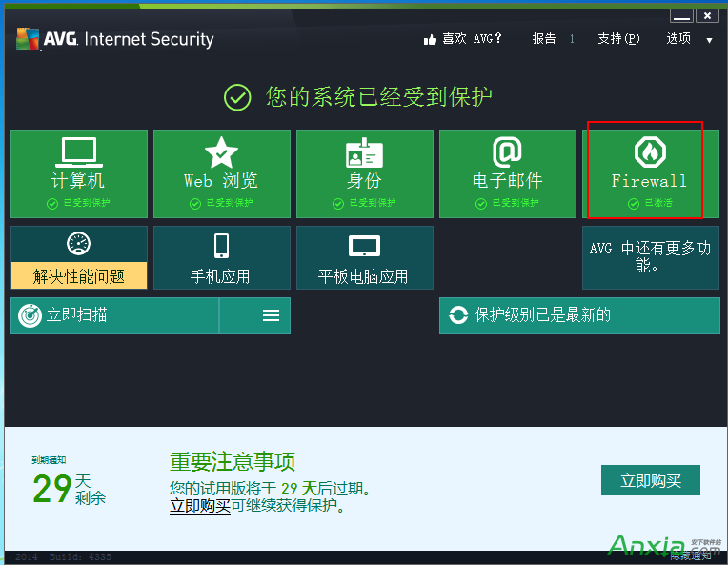728x565 pixels.
Task: Open the 选项 menu
Action: [678, 38]
